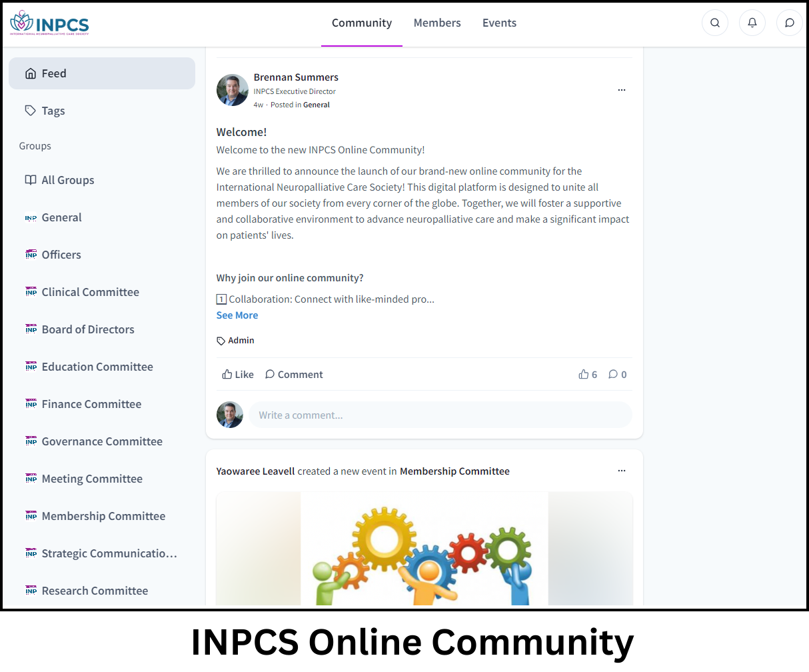Open Brennan Summers' profile name link
This screenshot has width=809, height=672.
click(296, 77)
